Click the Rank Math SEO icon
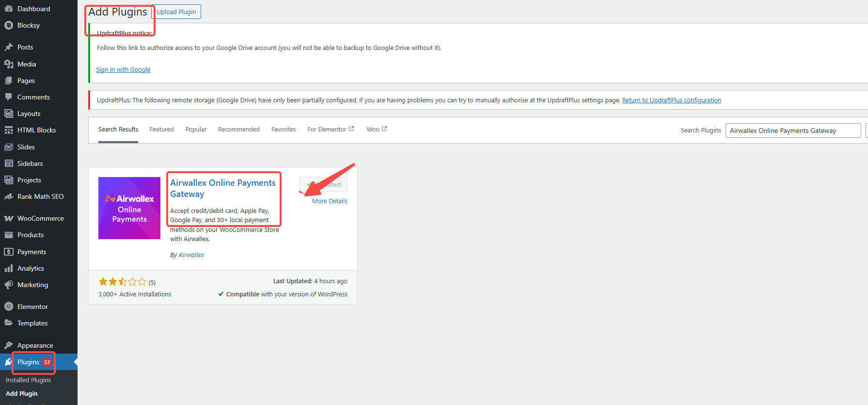868x405 pixels. click(x=9, y=196)
